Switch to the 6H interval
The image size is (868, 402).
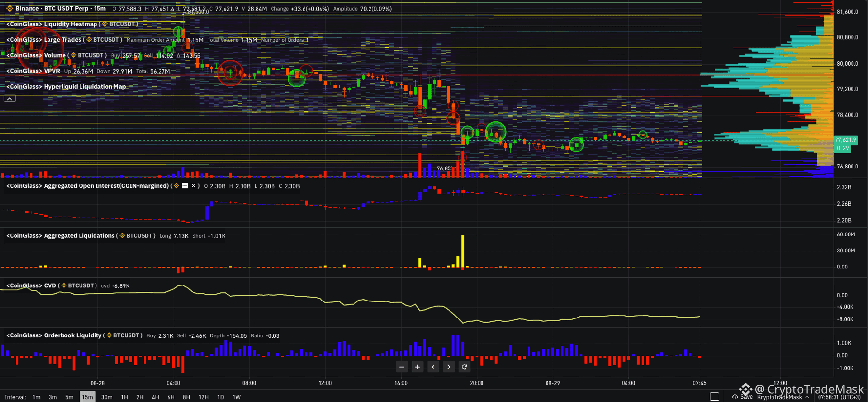(171, 397)
